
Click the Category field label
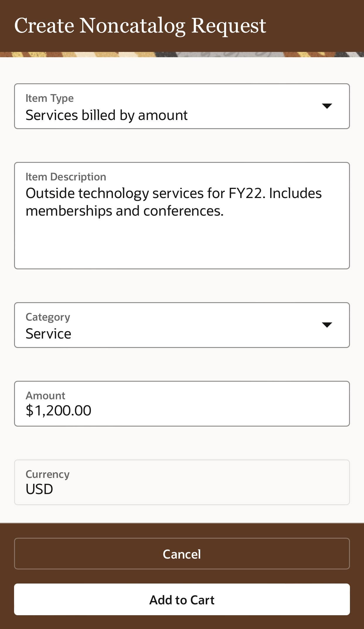click(x=48, y=317)
